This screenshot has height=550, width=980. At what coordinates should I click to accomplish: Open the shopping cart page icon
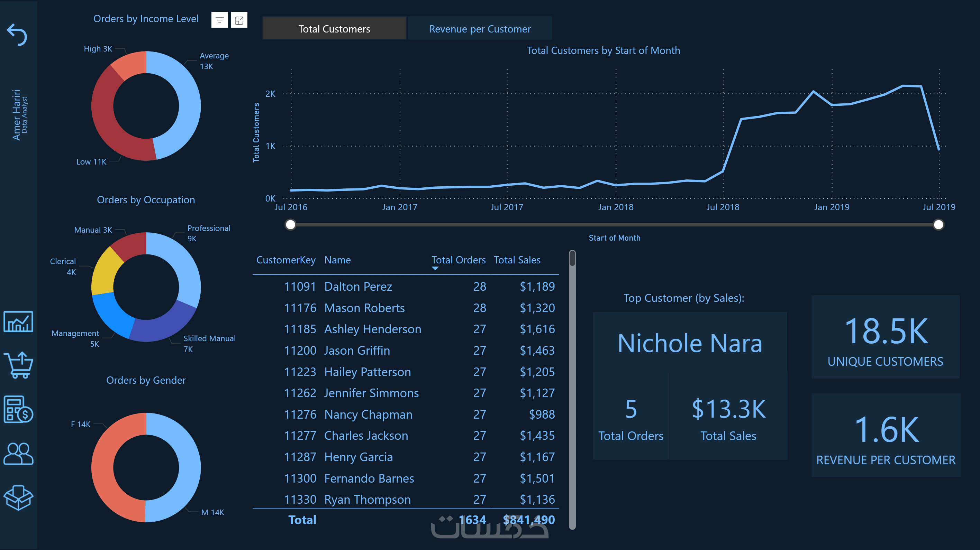(18, 365)
